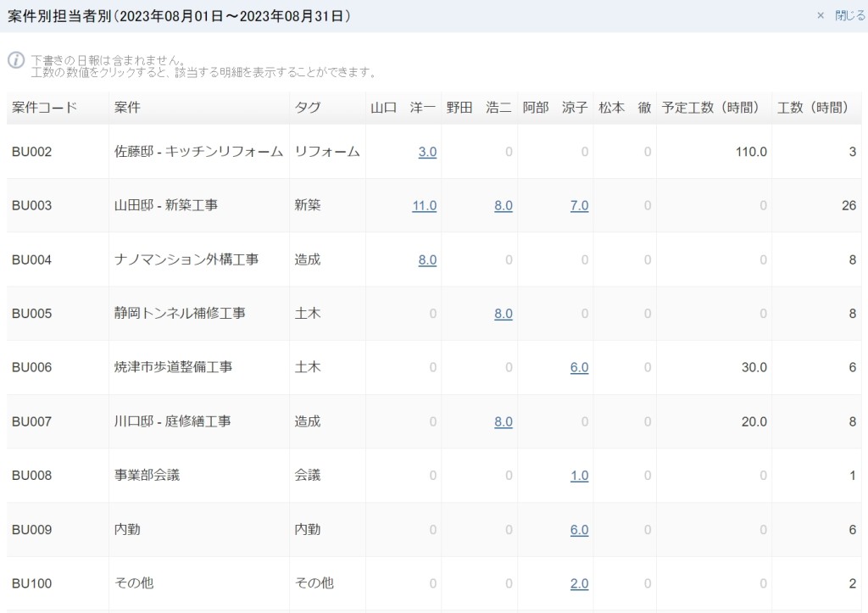Open 2.0 hours link in BU100 row
868x613 pixels.
pos(579,583)
